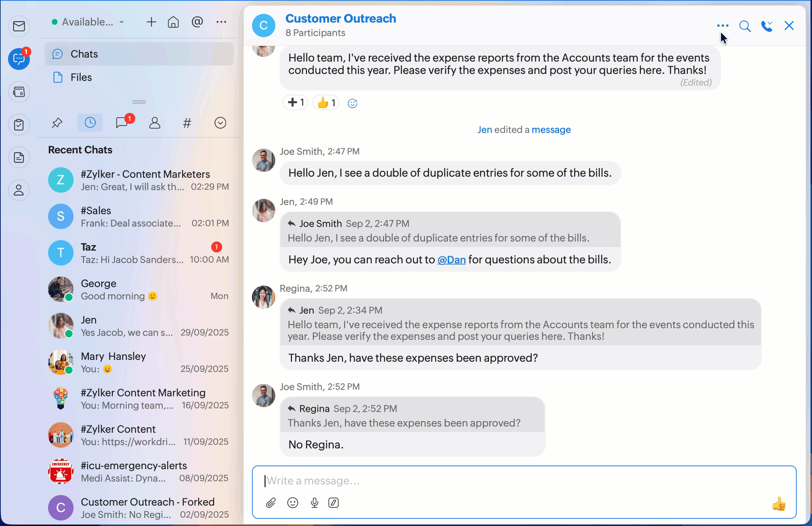Toggle the thumbs up reaction on message
The image size is (812, 526).
(x=326, y=103)
